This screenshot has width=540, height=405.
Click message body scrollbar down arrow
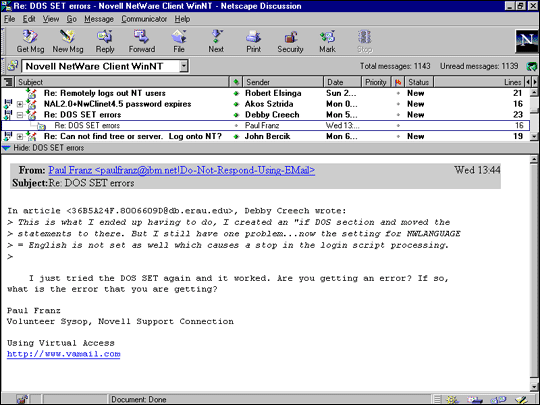click(x=534, y=387)
